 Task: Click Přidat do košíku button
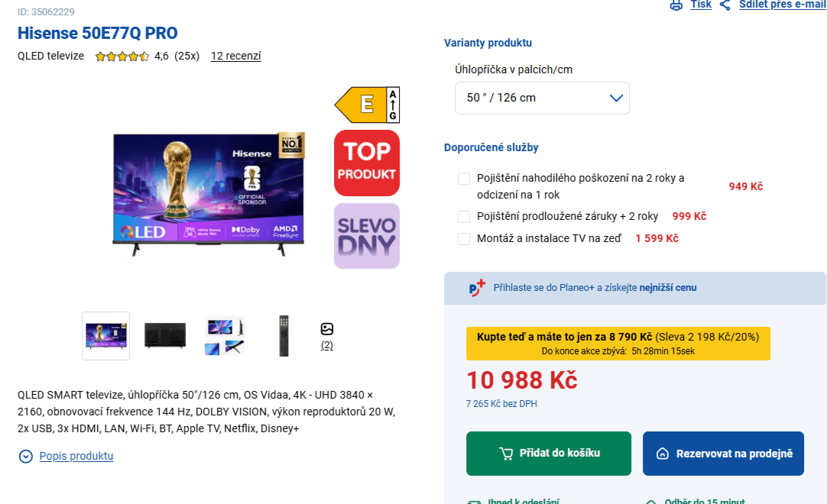coord(548,453)
